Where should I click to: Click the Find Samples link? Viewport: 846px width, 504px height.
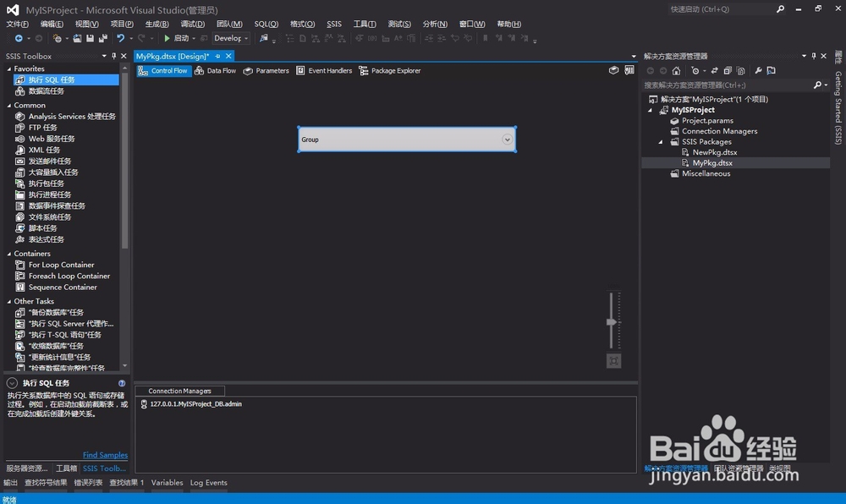point(105,455)
